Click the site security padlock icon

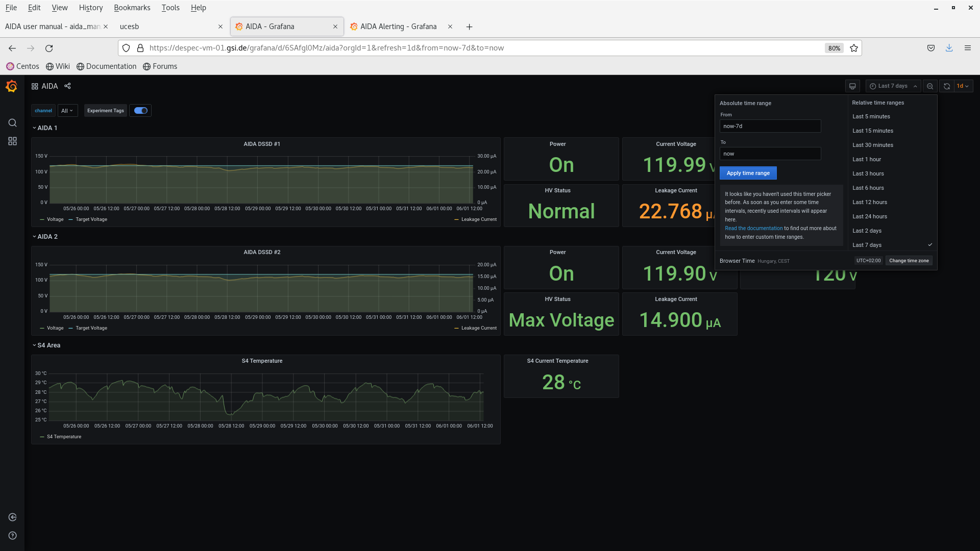coord(140,48)
